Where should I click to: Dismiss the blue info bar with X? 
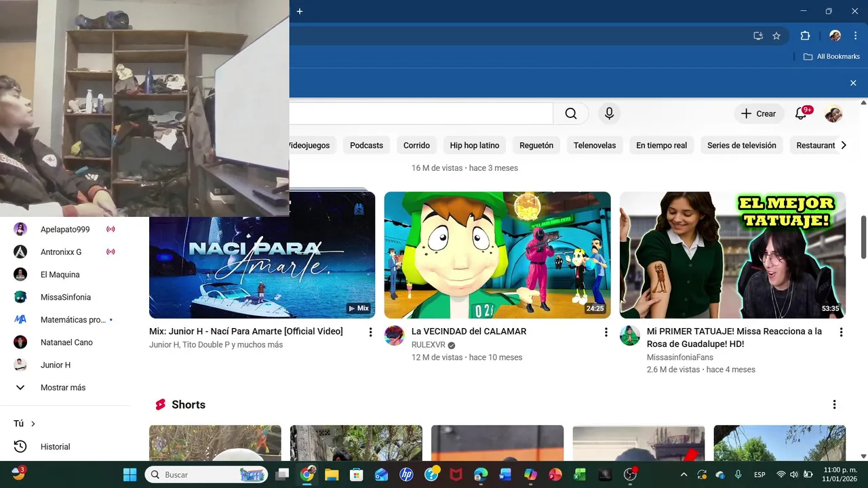[x=853, y=83]
